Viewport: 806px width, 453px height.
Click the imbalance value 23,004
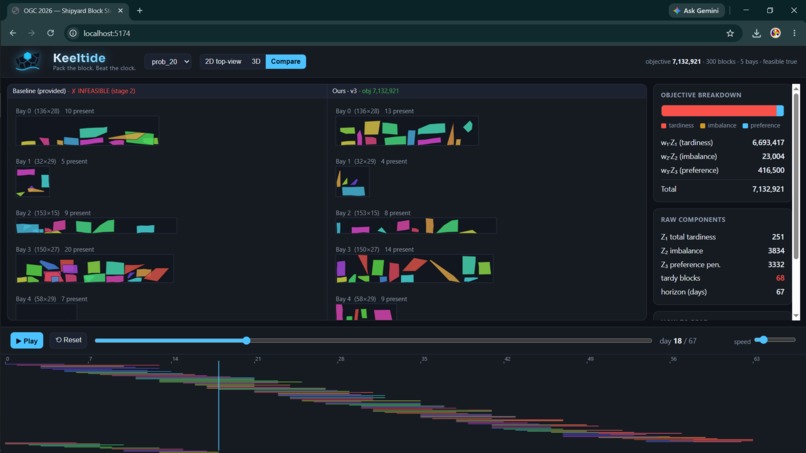(x=773, y=156)
